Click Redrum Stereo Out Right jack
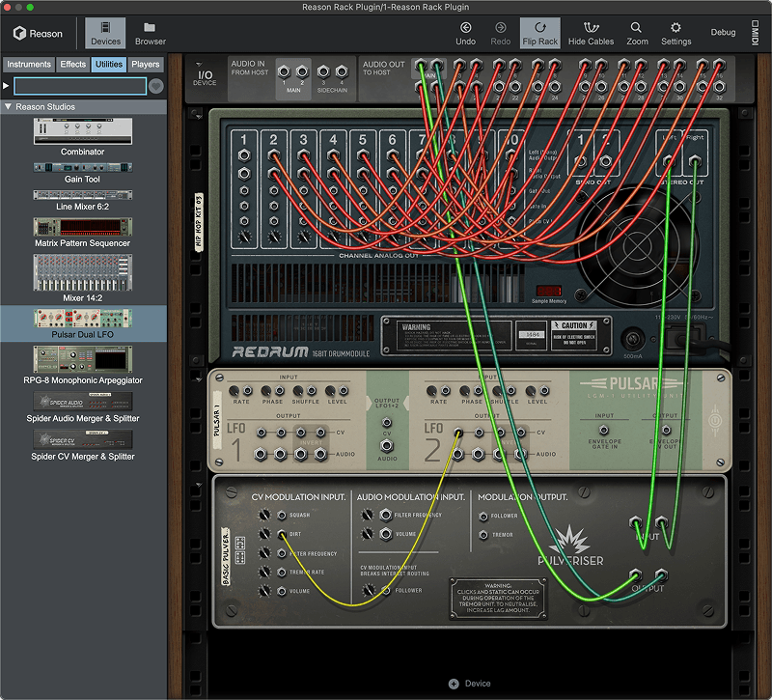Viewport: 772px width, 700px height. [695, 160]
